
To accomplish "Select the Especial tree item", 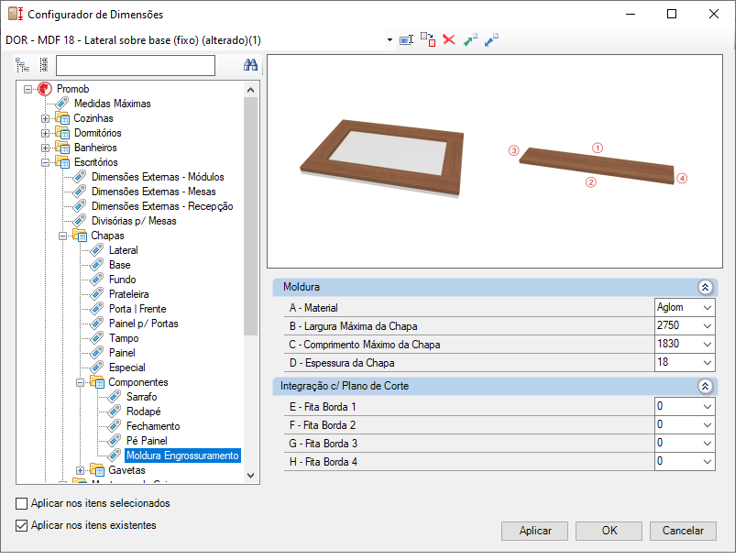I will click(x=127, y=368).
